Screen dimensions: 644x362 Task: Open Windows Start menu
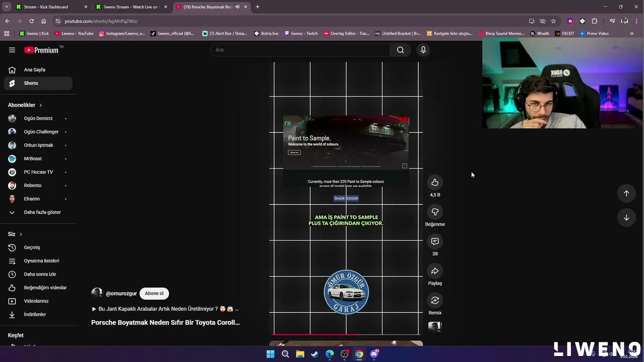(x=270, y=354)
